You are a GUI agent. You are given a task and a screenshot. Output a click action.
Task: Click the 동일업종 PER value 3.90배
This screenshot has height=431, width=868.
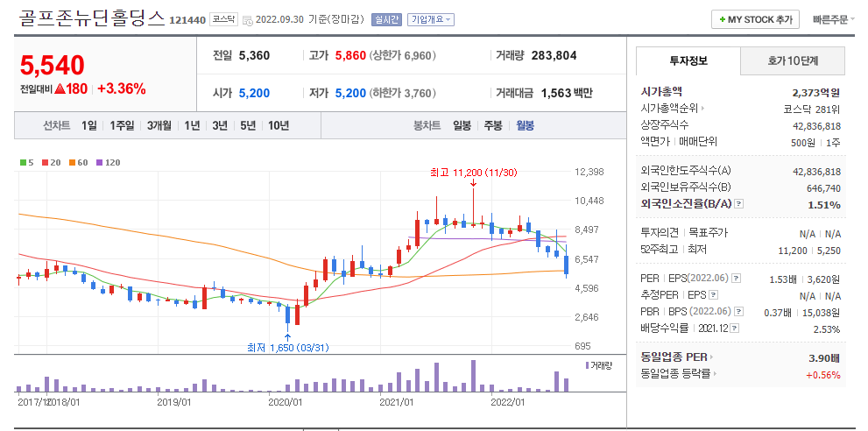824,358
